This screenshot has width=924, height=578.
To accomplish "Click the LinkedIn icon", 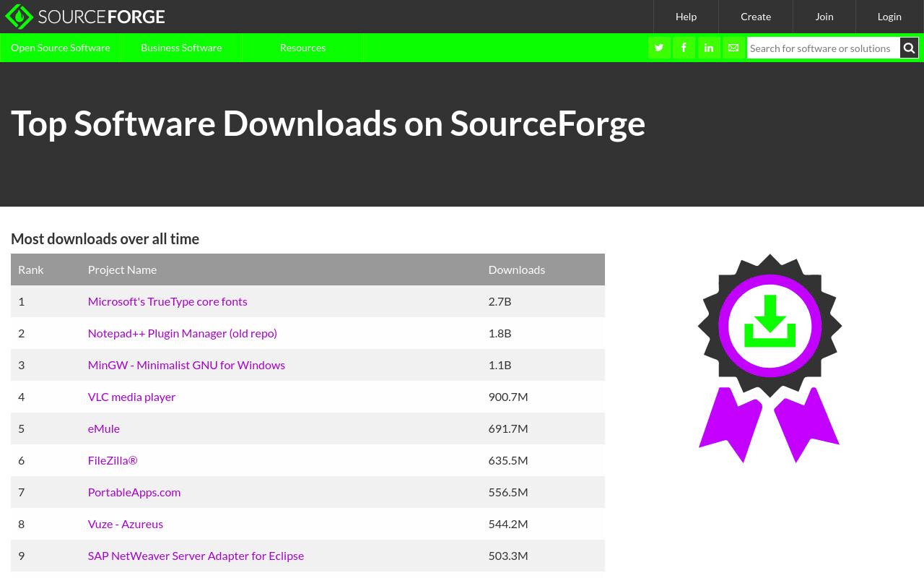I will click(709, 48).
